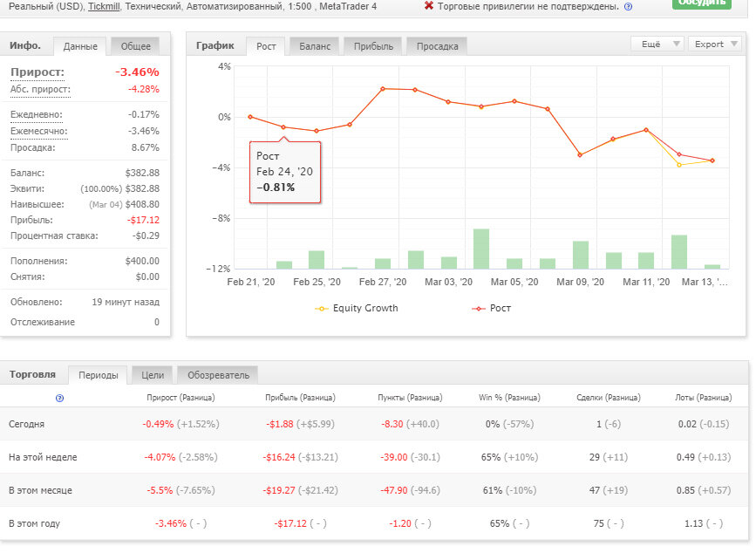This screenshot has height=553, width=756.
Task: Click the Ежемесячно label
Action: point(39,131)
